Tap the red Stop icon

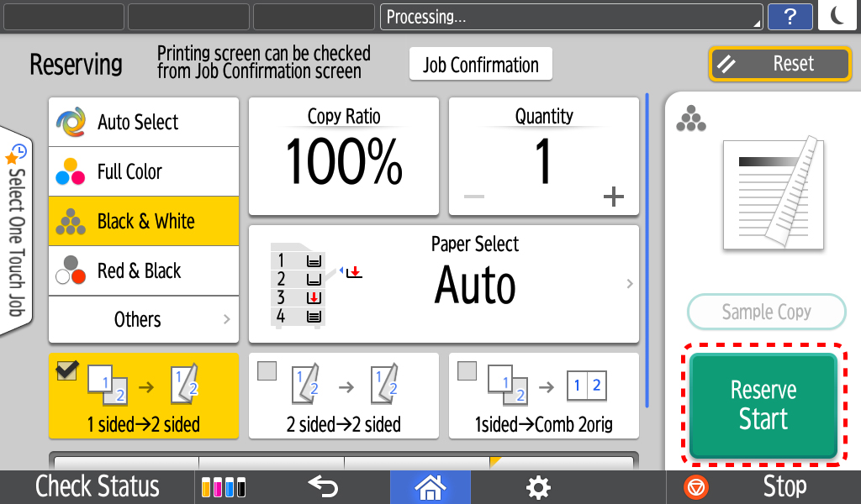point(695,487)
